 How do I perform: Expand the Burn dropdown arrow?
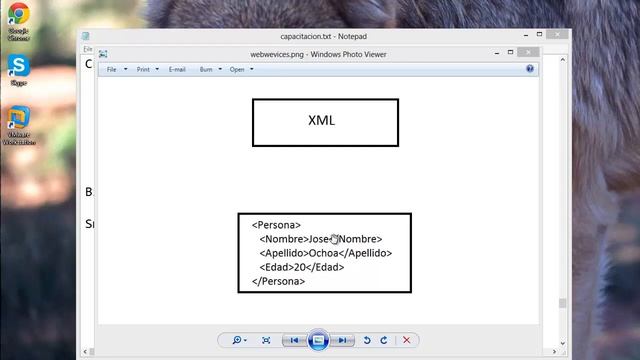pos(220,69)
